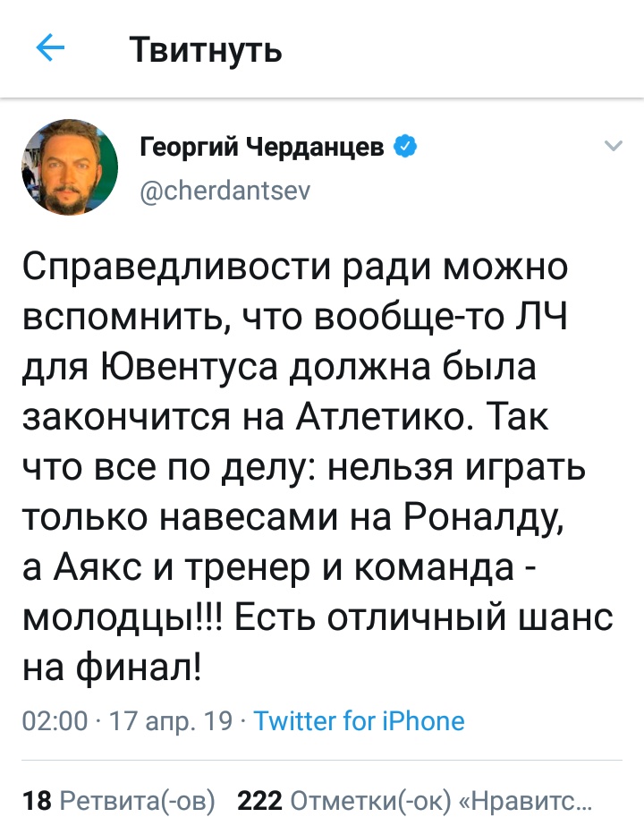Click the Твитнуть header title
The width and height of the screenshot is (644, 817).
click(x=206, y=49)
